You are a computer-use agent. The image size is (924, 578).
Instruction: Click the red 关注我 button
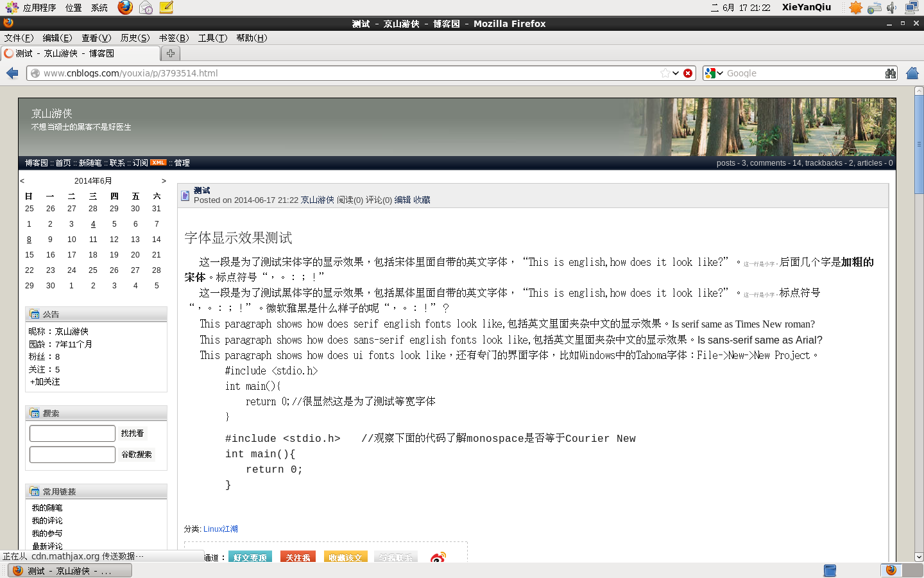click(x=298, y=557)
